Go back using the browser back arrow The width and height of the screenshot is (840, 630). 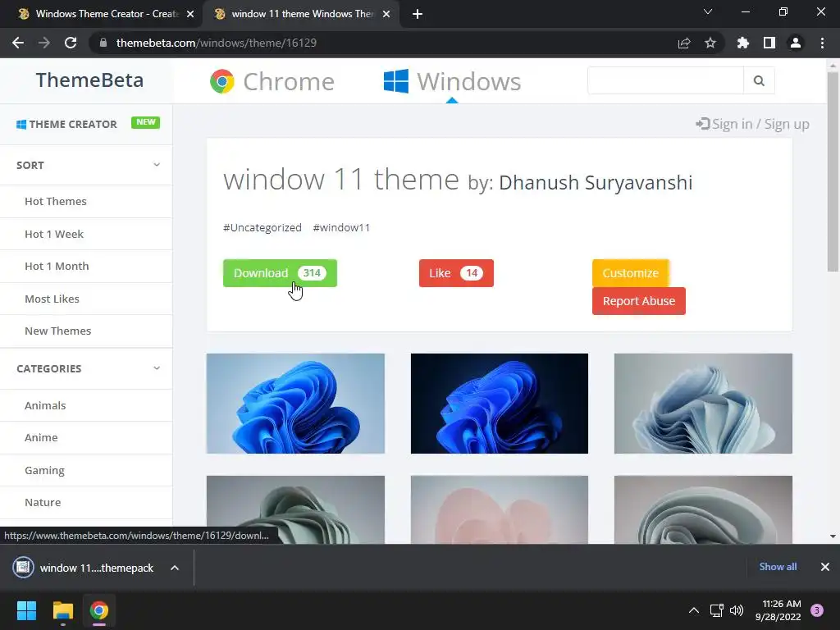click(x=18, y=43)
